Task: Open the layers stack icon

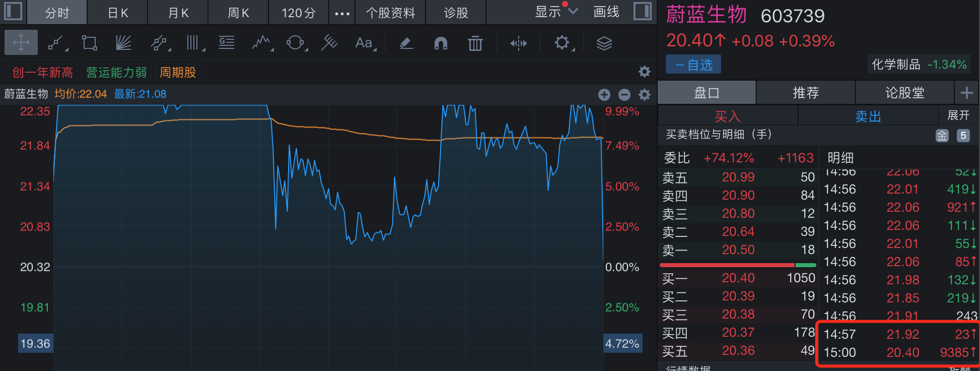Action: pos(604,43)
